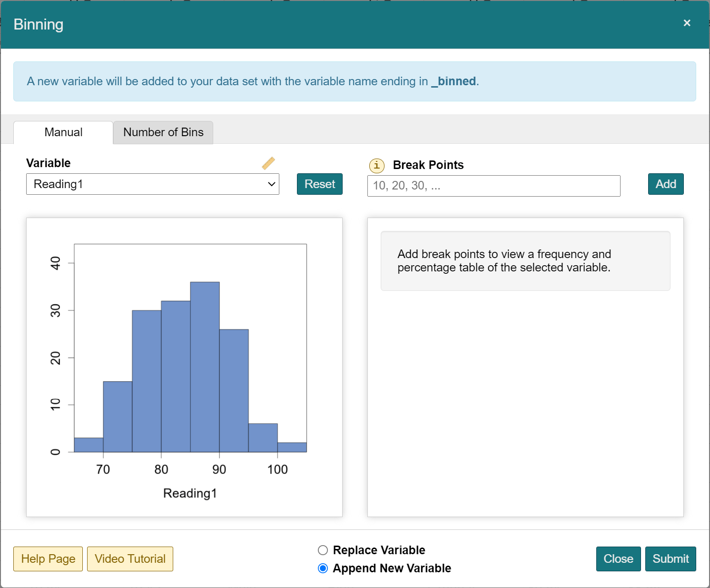Close the Binning dialog with X

[687, 23]
